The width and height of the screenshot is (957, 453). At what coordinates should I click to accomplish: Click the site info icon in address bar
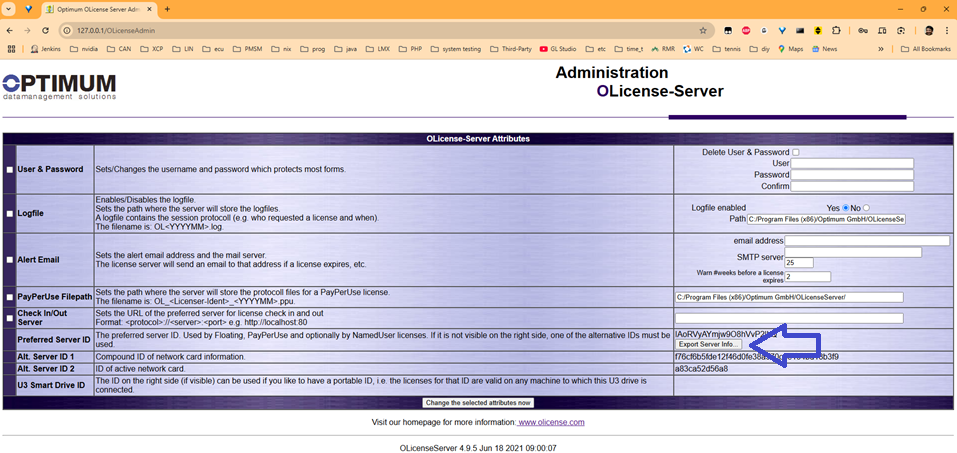(x=69, y=30)
